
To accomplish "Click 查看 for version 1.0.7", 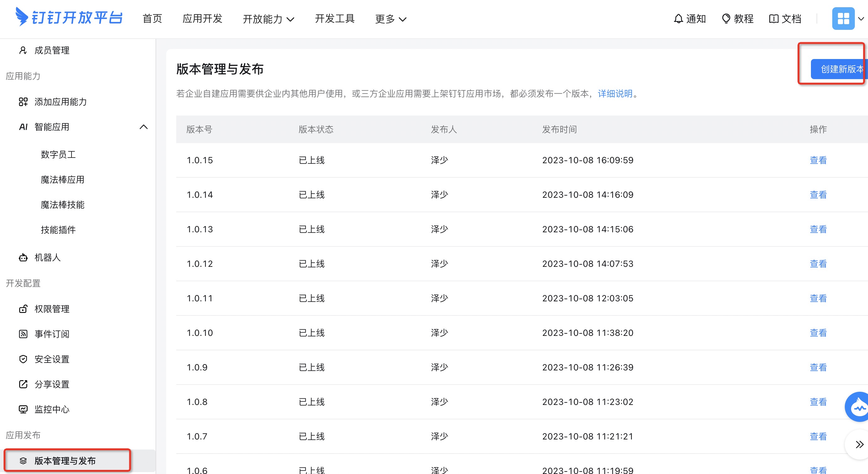I will 818,437.
